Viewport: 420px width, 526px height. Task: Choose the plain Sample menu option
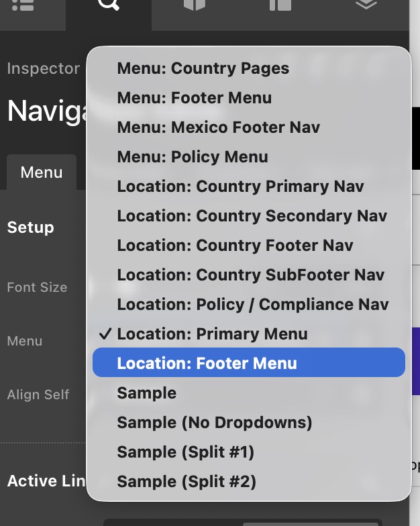point(248,393)
